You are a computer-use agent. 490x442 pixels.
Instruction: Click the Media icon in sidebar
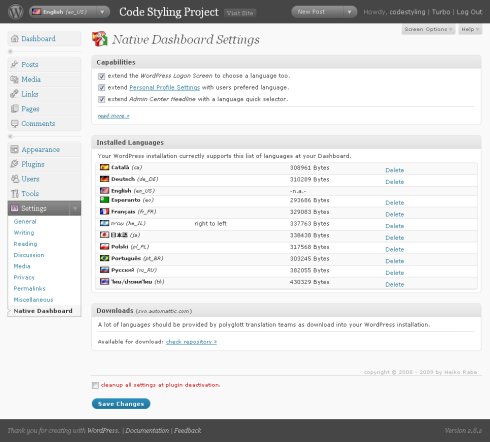(14, 79)
